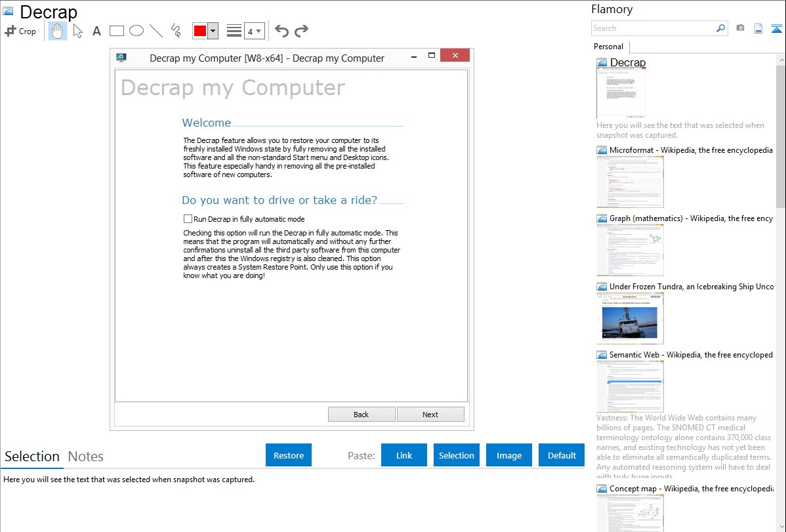786x532 pixels.
Task: Switch to the Selection tab
Action: pyautogui.click(x=32, y=457)
